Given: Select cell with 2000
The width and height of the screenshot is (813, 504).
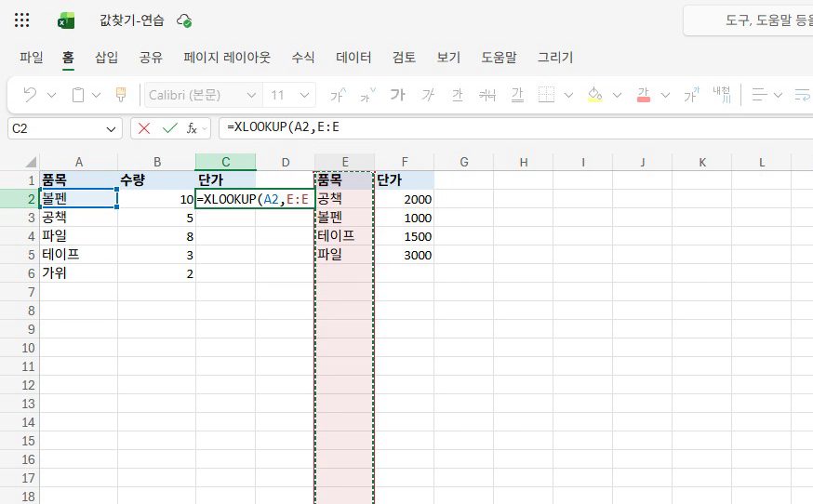Looking at the screenshot, I should 405,199.
